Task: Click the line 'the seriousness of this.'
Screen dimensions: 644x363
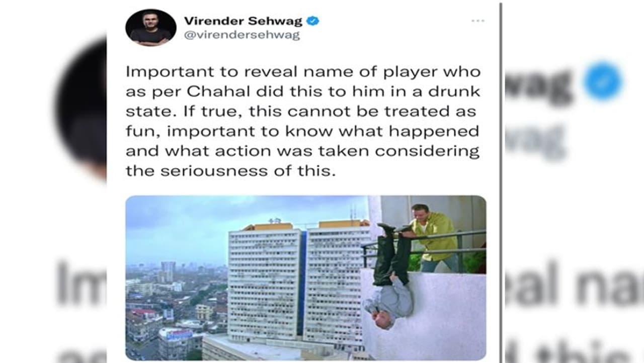Action: tap(230, 171)
